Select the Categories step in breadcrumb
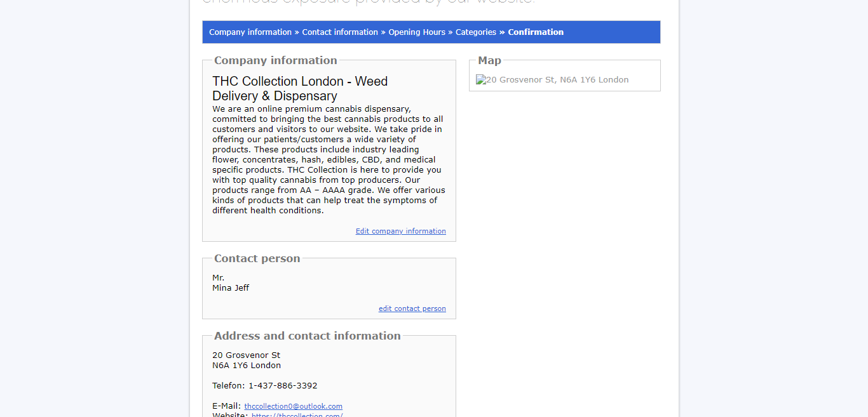The image size is (868, 417). pos(476,32)
